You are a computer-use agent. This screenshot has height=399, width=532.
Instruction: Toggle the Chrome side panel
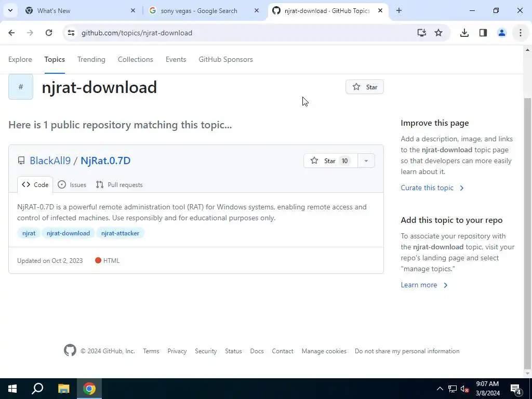pos(483,33)
